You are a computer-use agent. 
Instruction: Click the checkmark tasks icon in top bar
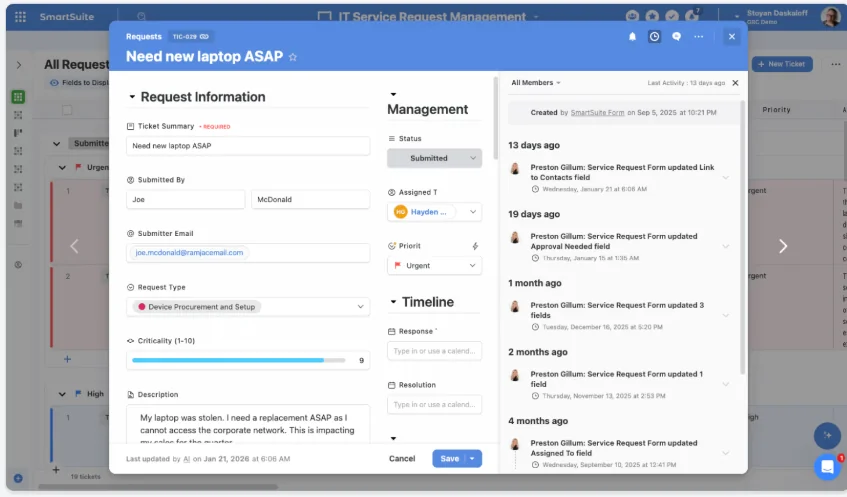672,16
